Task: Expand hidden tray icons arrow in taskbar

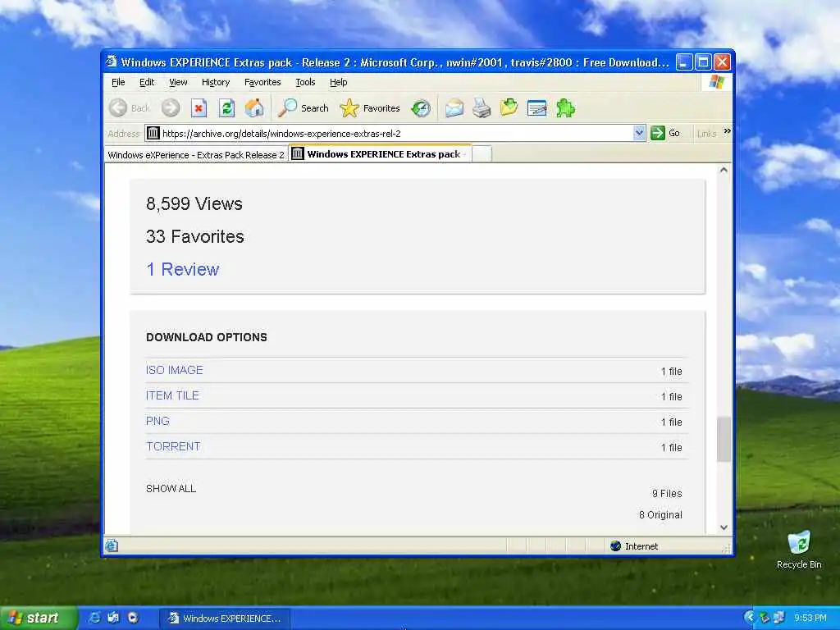Action: click(749, 618)
